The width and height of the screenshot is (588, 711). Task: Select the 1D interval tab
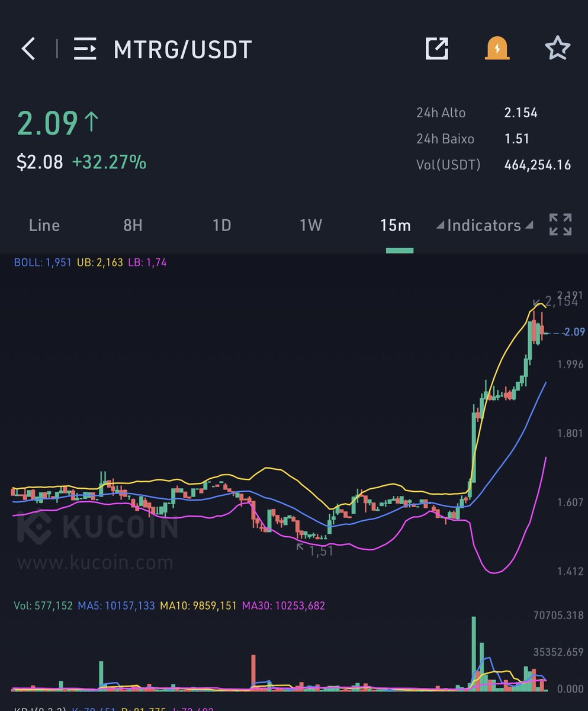(x=221, y=225)
